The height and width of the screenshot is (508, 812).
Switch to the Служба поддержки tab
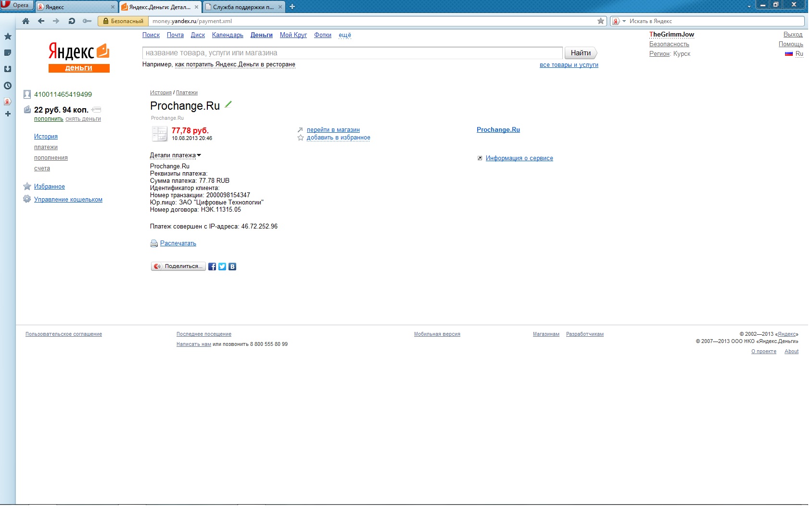pos(243,7)
